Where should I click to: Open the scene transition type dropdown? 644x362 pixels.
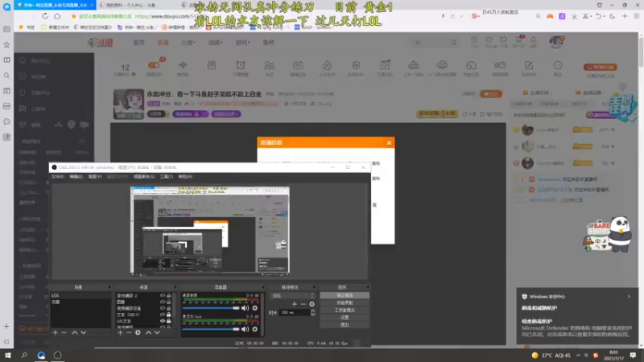click(292, 295)
